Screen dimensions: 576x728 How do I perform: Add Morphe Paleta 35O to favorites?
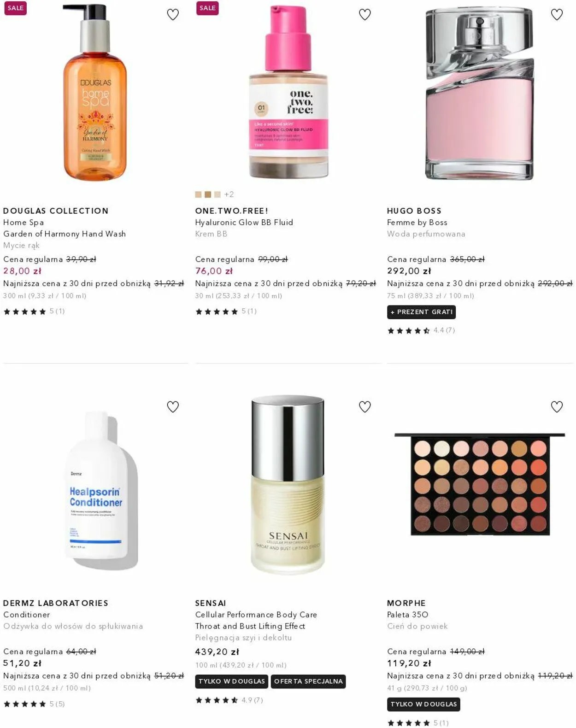(x=557, y=407)
